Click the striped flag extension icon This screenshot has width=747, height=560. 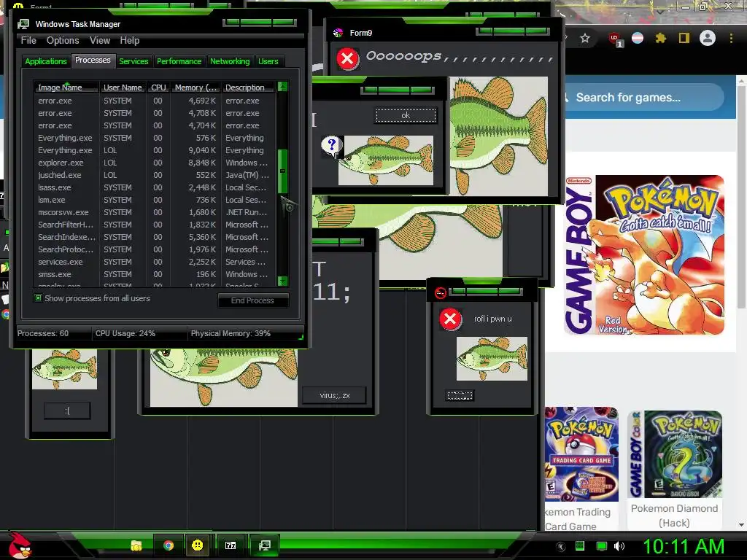(x=638, y=38)
